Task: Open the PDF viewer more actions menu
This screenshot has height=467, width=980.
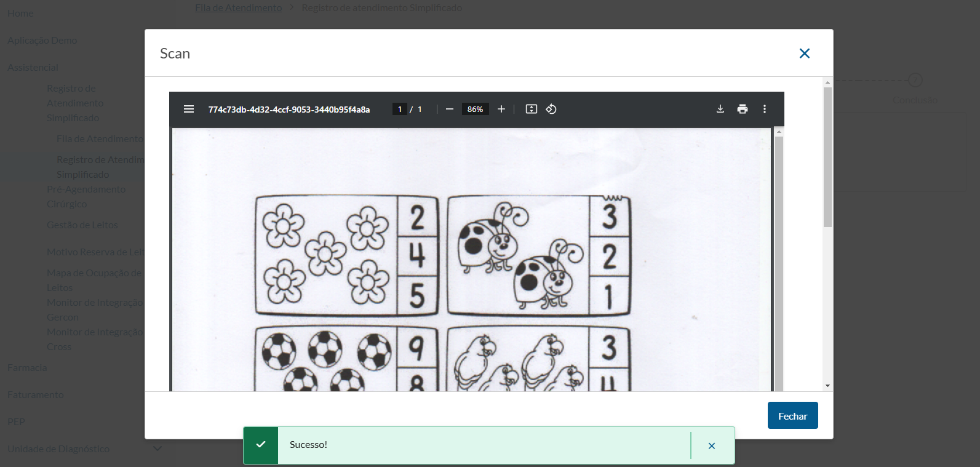Action: point(765,109)
